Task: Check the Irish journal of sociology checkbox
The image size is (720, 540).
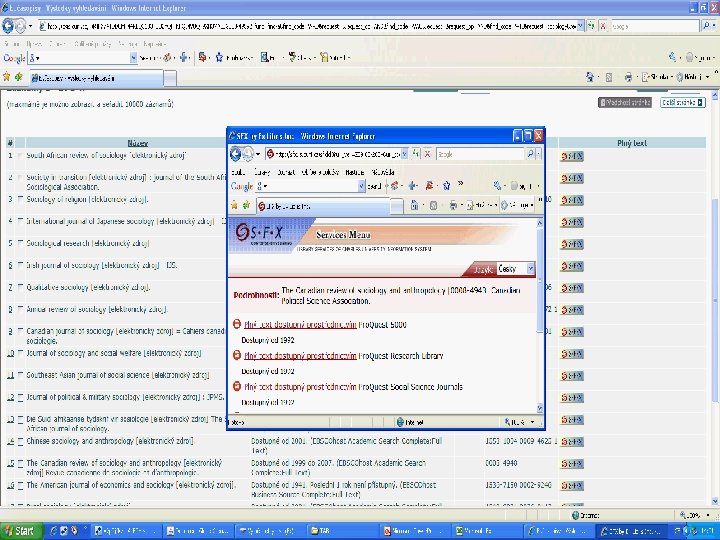Action: tap(20, 265)
